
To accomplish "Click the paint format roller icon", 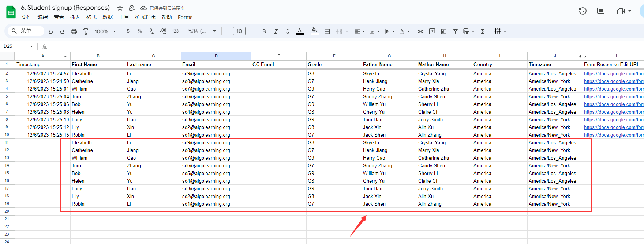I will coord(85,31).
